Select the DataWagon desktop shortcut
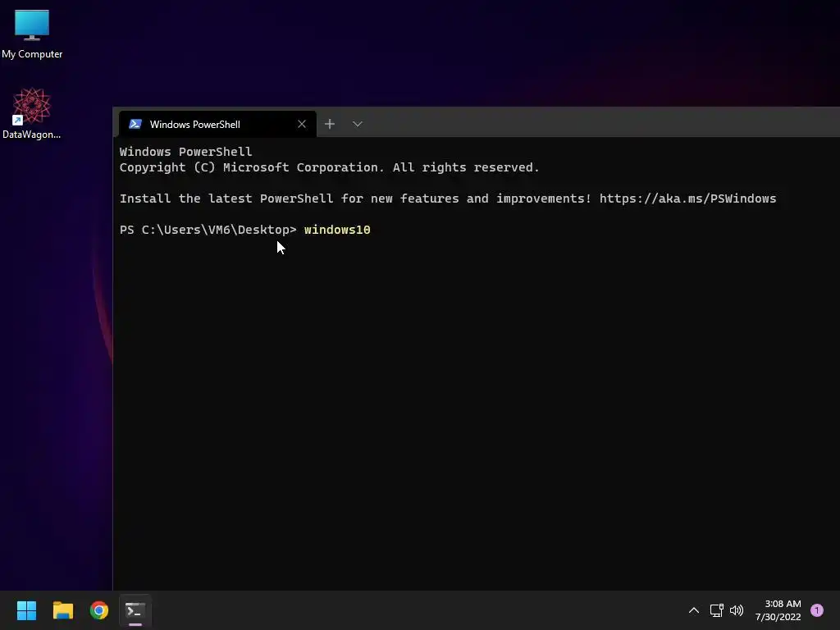Image resolution: width=840 pixels, height=630 pixels. [32, 113]
